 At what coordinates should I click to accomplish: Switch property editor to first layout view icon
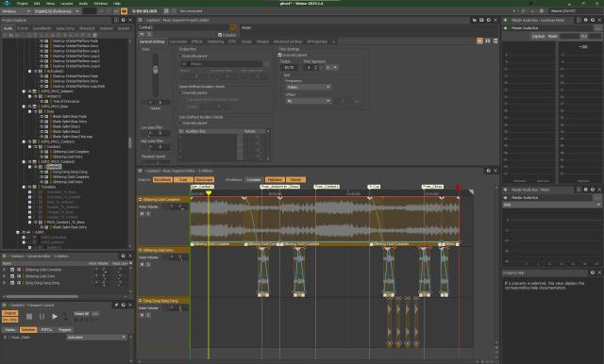pos(480,41)
